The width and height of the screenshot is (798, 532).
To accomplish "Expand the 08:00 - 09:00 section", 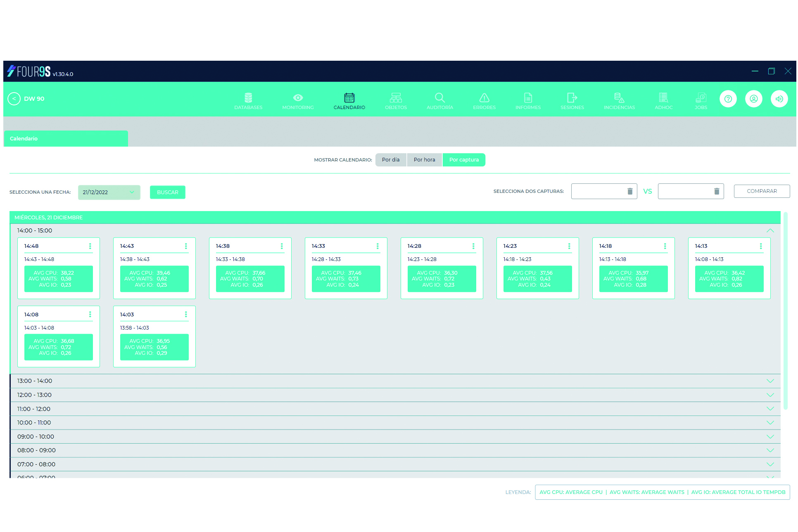I will click(770, 450).
